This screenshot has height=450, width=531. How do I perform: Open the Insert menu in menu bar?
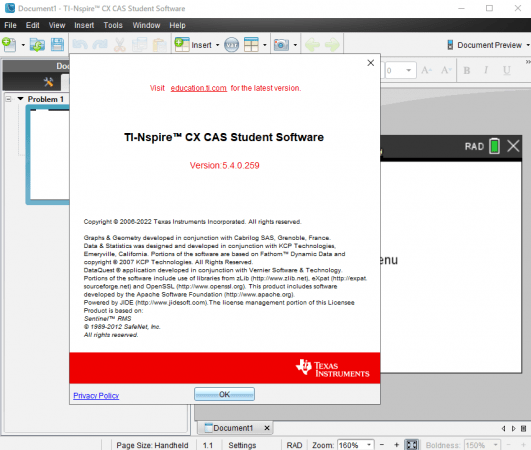[84, 25]
